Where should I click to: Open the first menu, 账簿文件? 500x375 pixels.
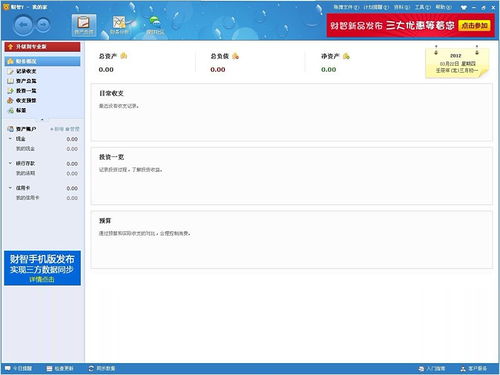tap(346, 7)
